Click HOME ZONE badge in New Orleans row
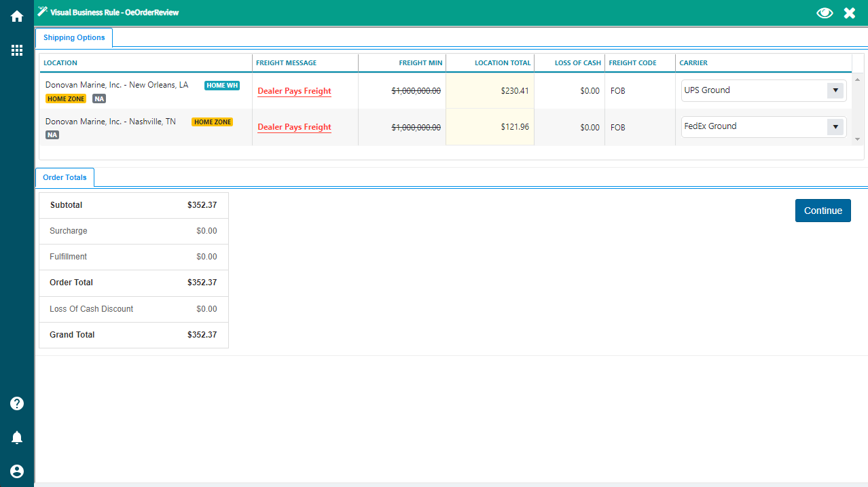Viewport: 868px width, 487px height. pyautogui.click(x=66, y=98)
